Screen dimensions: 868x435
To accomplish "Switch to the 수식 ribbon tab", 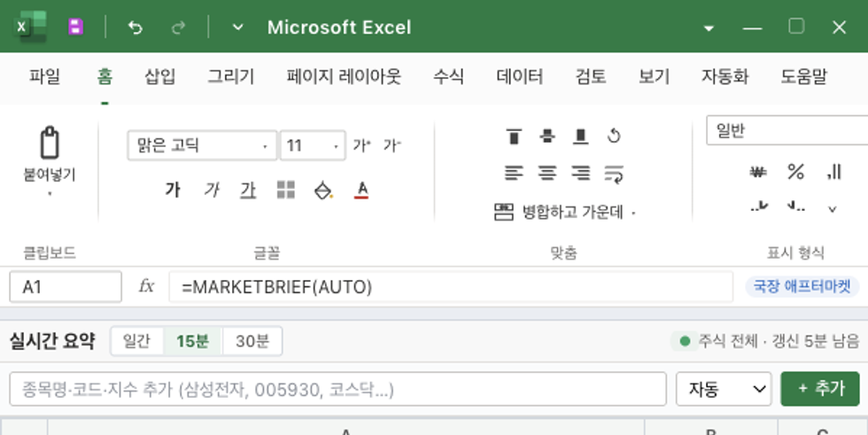I will coord(448,76).
